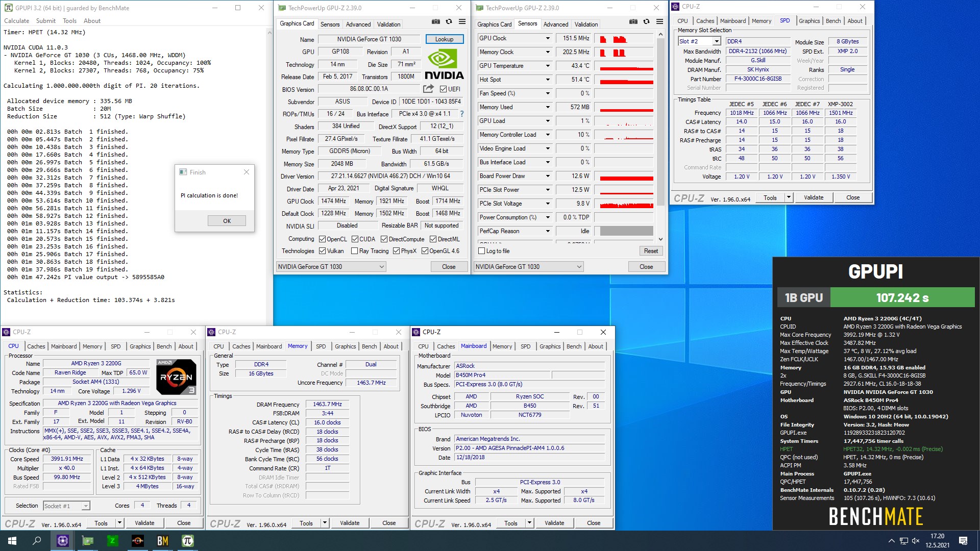Click GPU Name field GeForce GT 1030
This screenshot has height=551, width=980.
(369, 39)
